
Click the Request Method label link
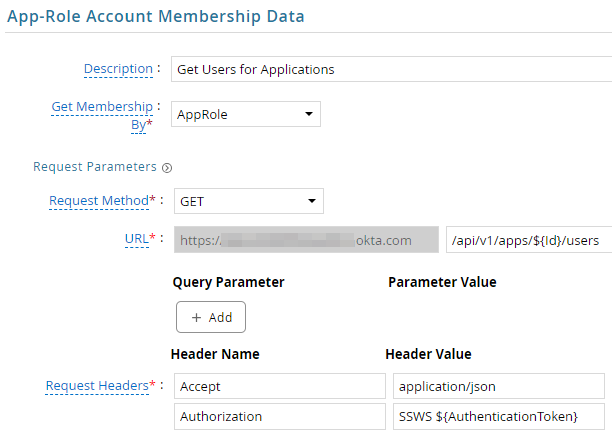point(99,201)
